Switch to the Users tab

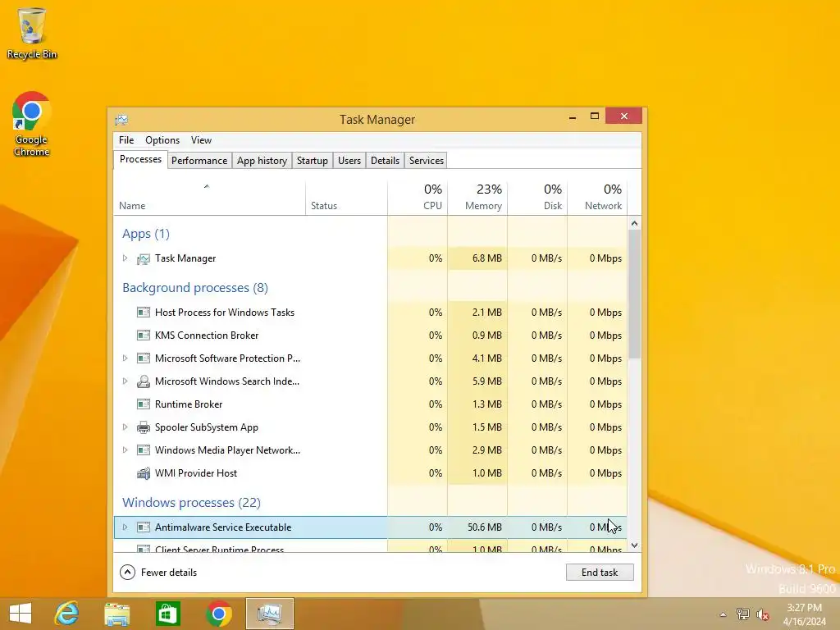click(349, 161)
